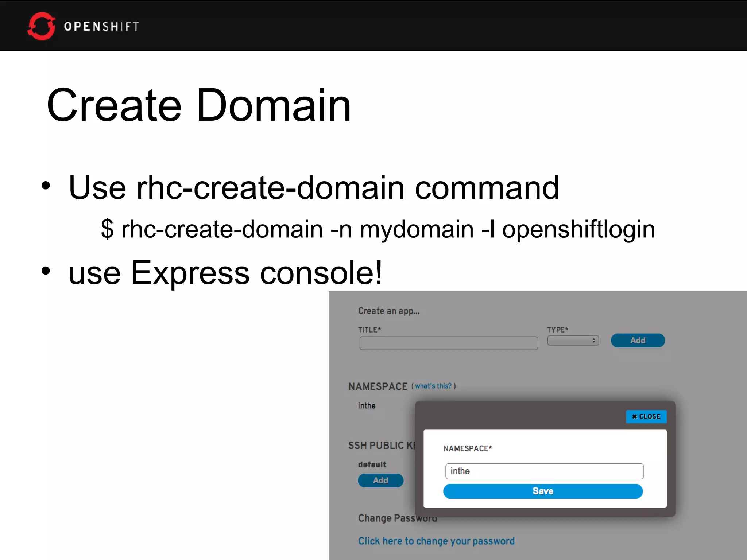747x560 pixels.
Task: Click the rhc-create-domain command line text
Action: [378, 229]
